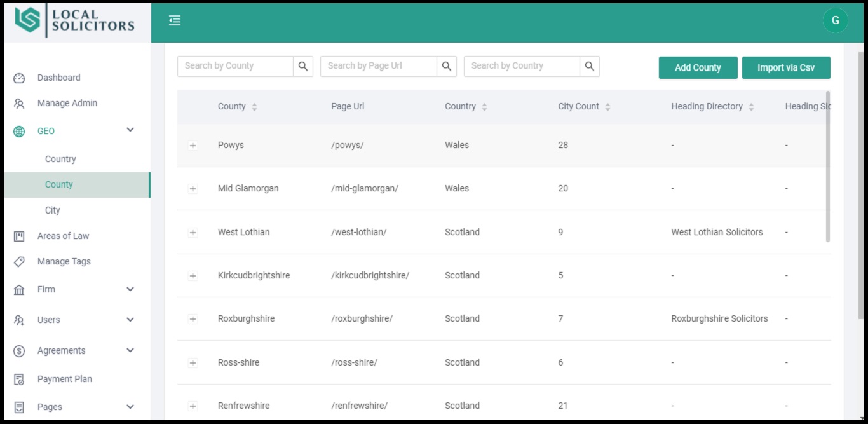Focus the Search by Page Url field
Viewport: 868px width, 424px height.
coord(379,66)
